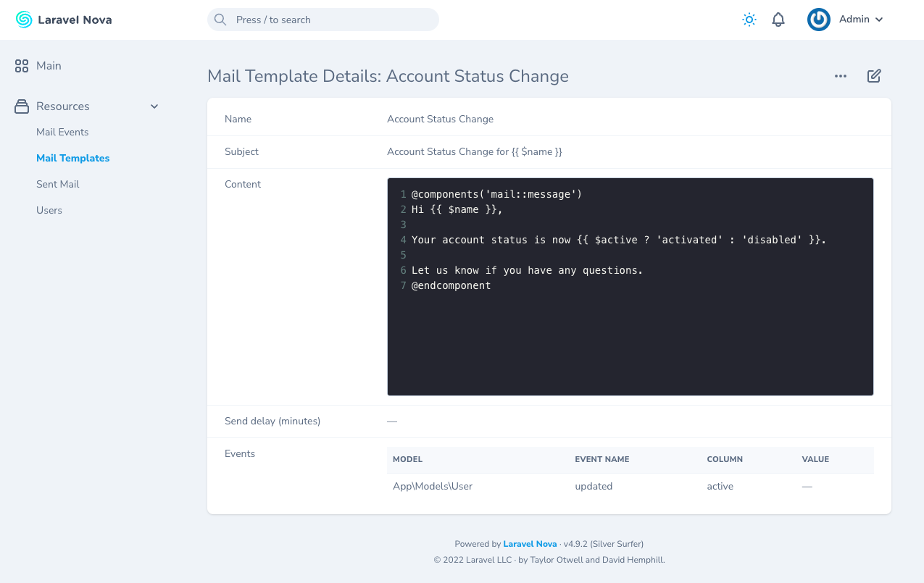Image resolution: width=924 pixels, height=583 pixels.
Task: Click the search magnifier icon
Action: 221,20
